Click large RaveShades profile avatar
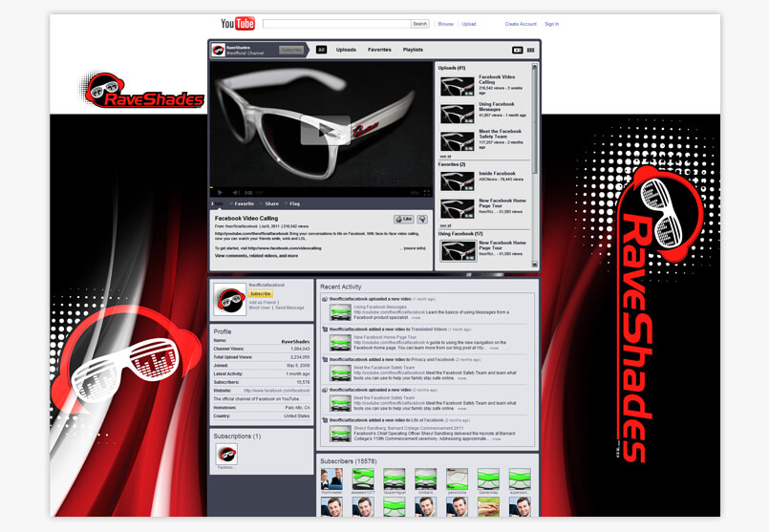Image resolution: width=769 pixels, height=532 pixels. pos(230,300)
